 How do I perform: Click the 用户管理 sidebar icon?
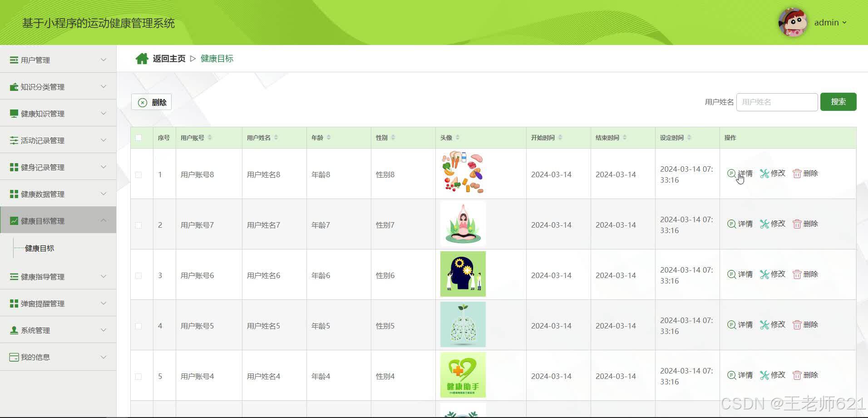[x=14, y=60]
